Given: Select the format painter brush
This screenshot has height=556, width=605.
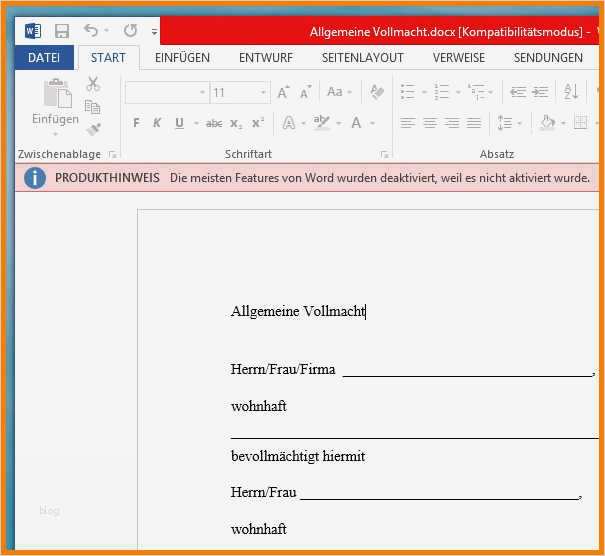Looking at the screenshot, I should point(93,129).
